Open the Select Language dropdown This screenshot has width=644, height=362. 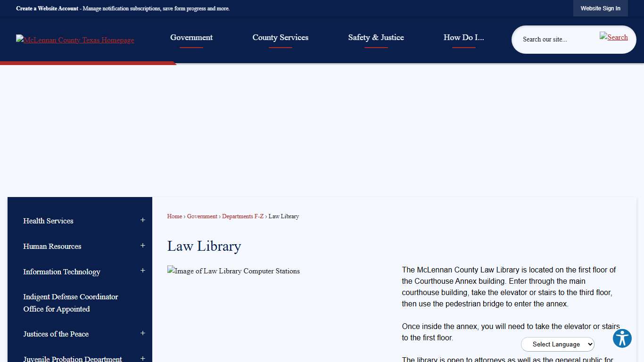click(557, 344)
